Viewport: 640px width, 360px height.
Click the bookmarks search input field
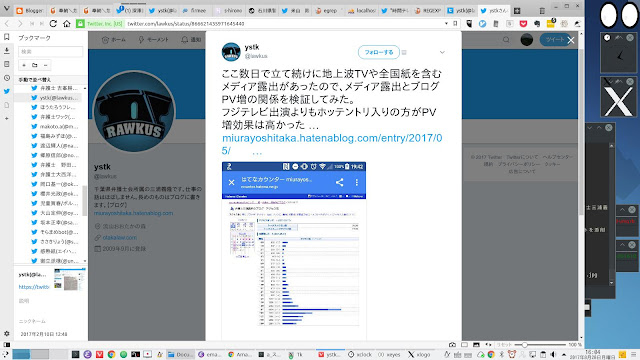click(50, 51)
